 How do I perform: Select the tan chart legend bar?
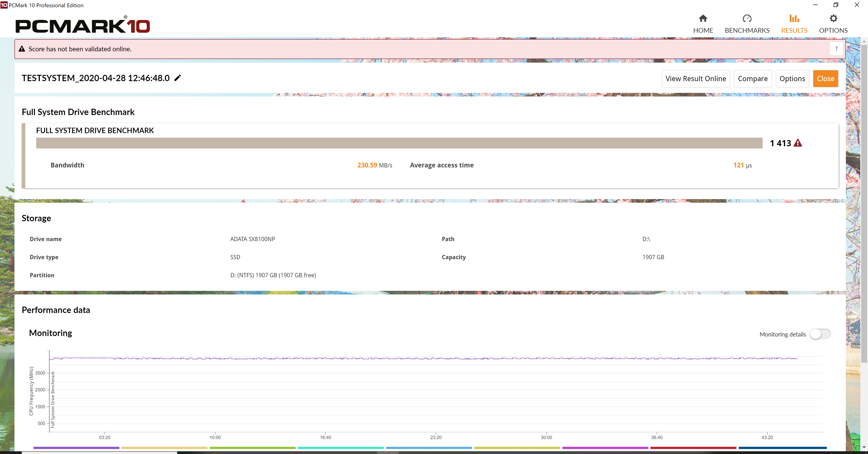click(164, 448)
